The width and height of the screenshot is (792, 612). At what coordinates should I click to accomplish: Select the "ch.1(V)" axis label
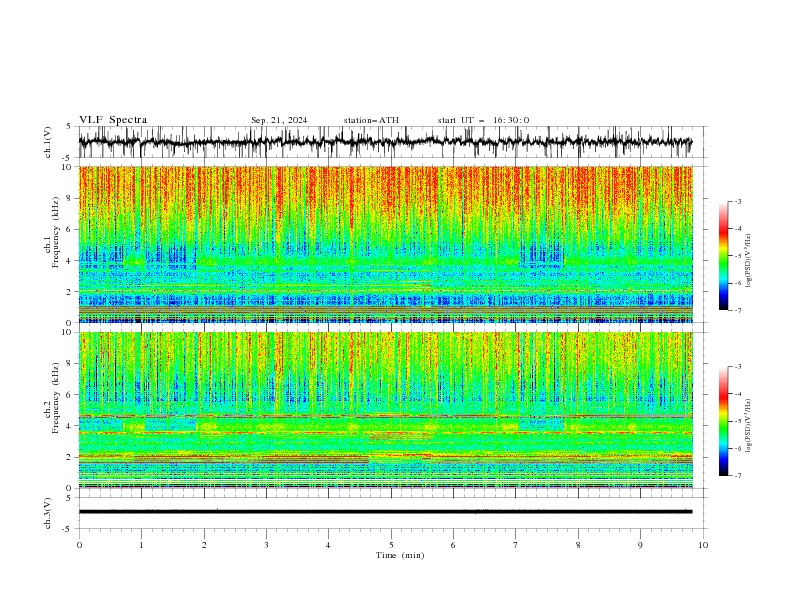coord(48,142)
